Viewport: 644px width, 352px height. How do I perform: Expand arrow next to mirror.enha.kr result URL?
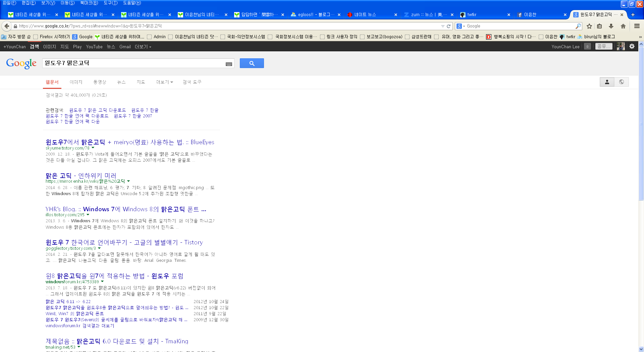128,181
